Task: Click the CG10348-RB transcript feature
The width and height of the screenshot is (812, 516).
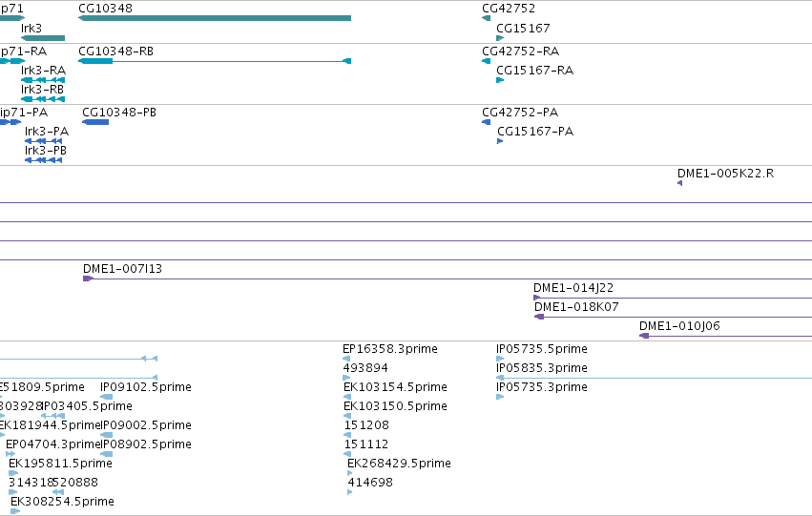Action: 215,61
